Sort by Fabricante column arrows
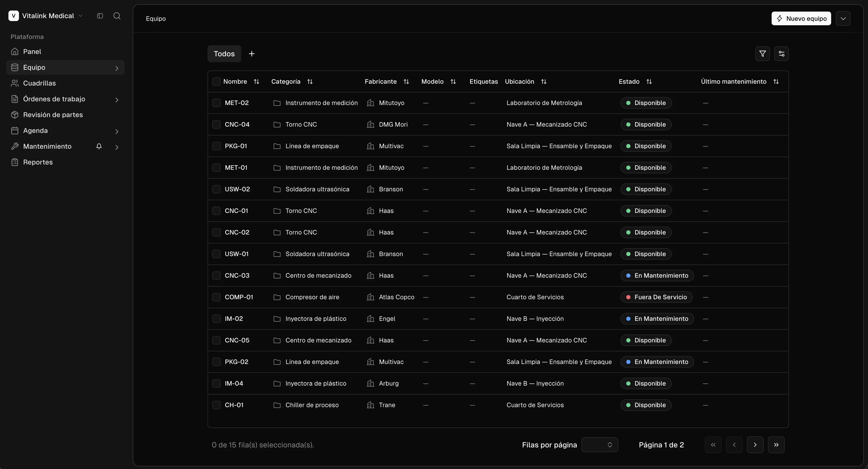The height and width of the screenshot is (469, 868). point(406,82)
